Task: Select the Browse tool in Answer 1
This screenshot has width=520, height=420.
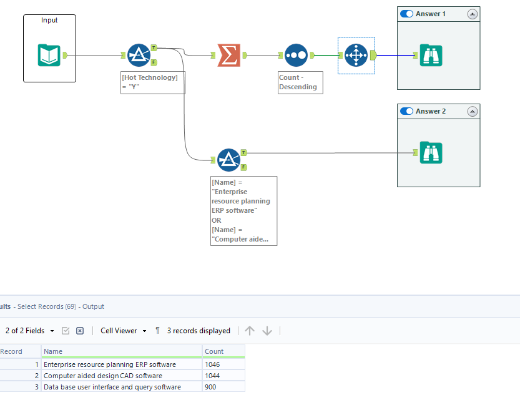Action: tap(431, 55)
